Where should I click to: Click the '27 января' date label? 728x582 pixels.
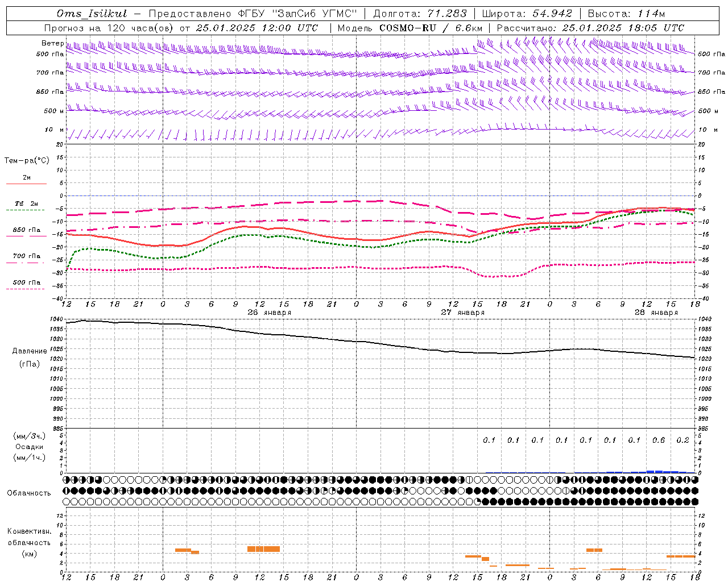463,313
